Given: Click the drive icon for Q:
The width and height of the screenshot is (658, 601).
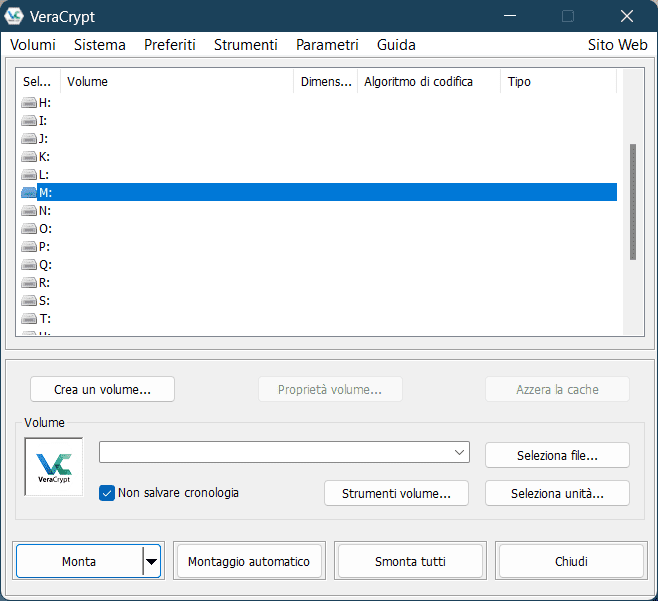Looking at the screenshot, I should (x=29, y=265).
